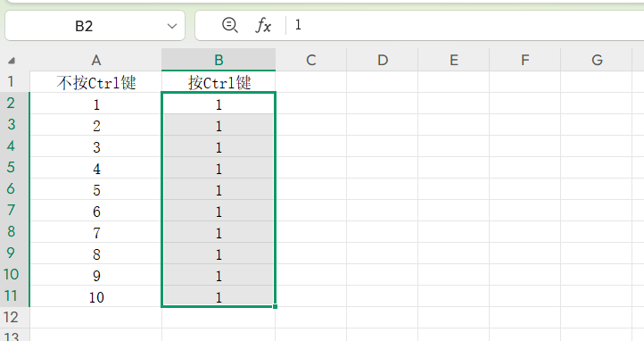Click the fill handle at selection corner
This screenshot has height=341, width=644.
pos(275,306)
